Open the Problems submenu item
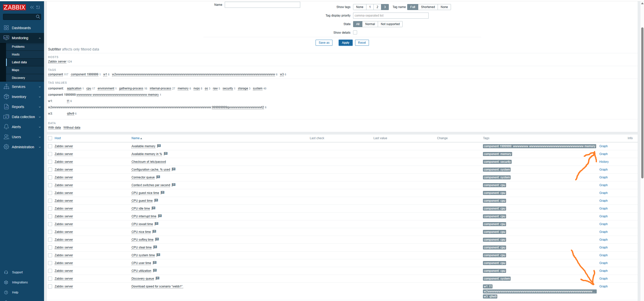Screen dimensions: 644x301 [18, 47]
